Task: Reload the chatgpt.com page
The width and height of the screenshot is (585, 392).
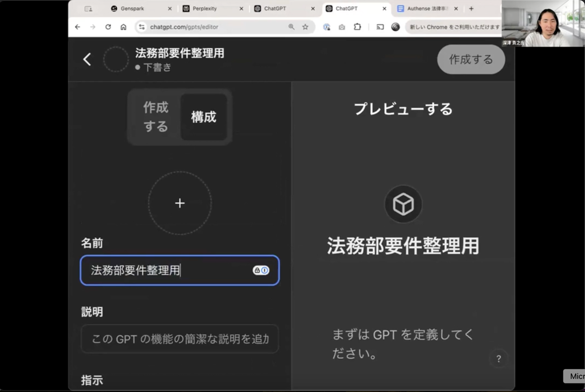Action: (108, 27)
